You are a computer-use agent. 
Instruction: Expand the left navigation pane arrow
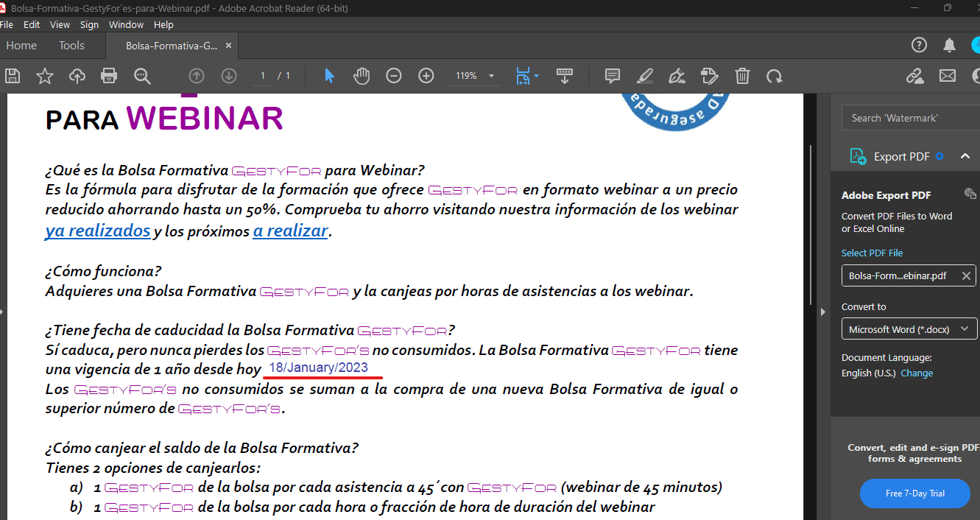click(x=2, y=312)
